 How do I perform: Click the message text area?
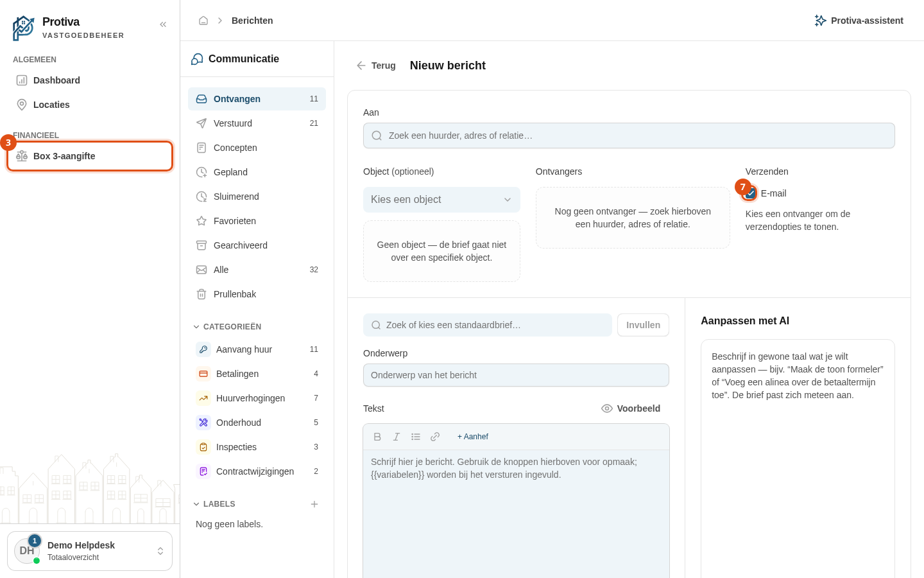[x=516, y=514]
